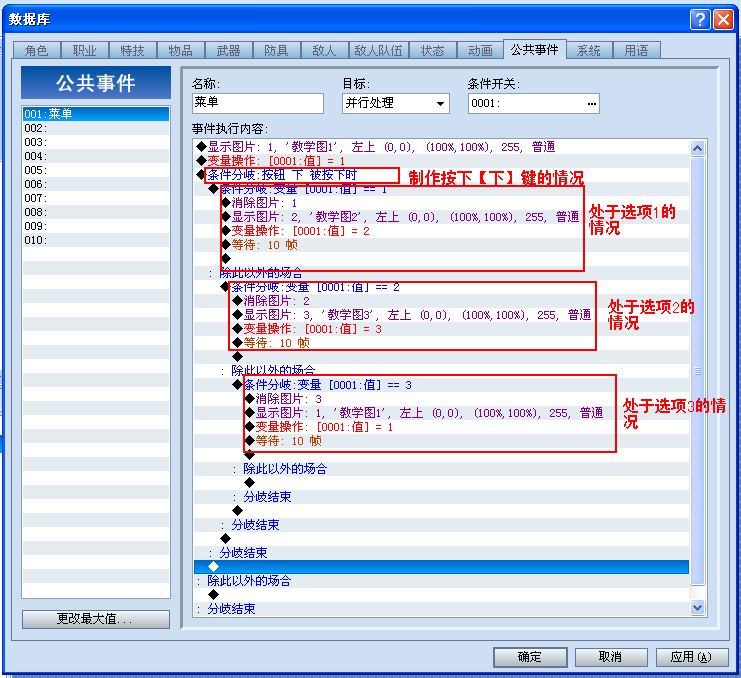Click the 确定 button
Screen dimensions: 741x678
530,657
